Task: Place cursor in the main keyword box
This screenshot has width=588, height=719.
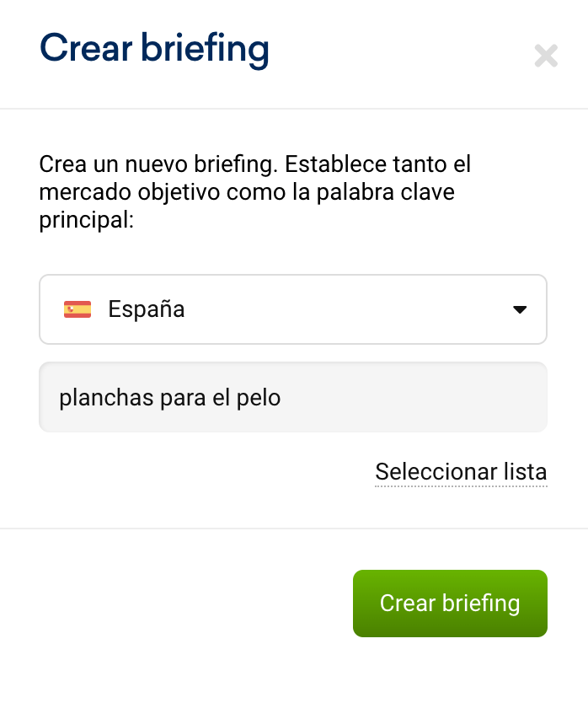Action: pyautogui.click(x=293, y=397)
